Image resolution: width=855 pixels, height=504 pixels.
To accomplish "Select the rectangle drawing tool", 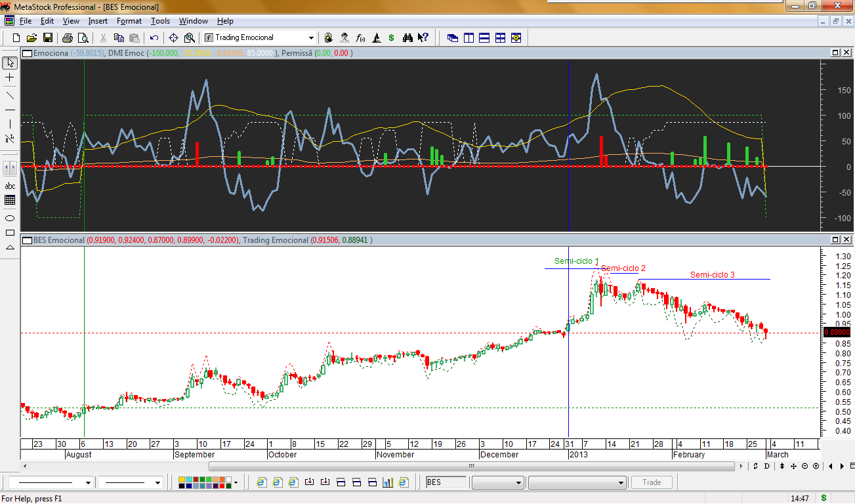I will point(10,232).
